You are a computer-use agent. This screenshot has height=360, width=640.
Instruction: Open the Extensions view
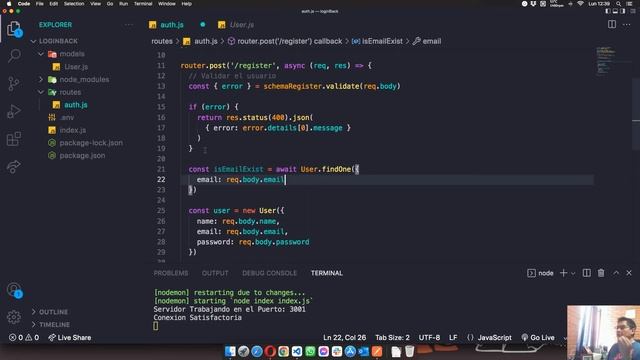[13, 139]
